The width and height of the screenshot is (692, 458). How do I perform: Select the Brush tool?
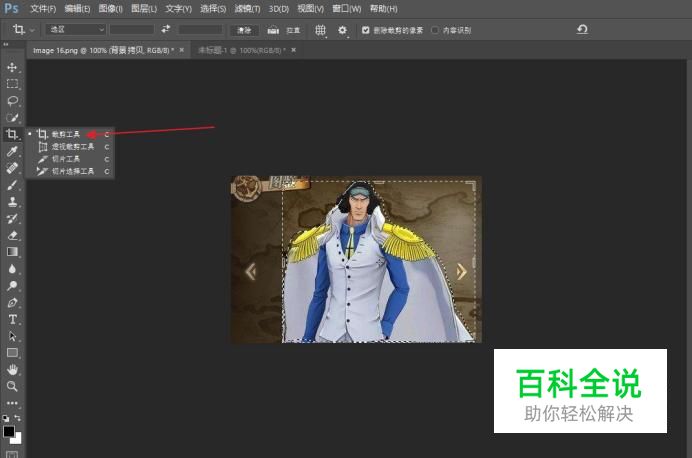tap(12, 185)
